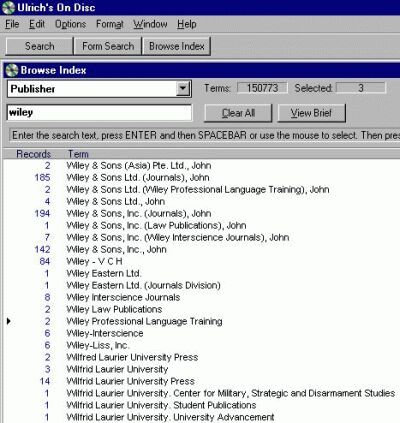Click the search text field containing wiley
400x423 pixels.
(99, 112)
